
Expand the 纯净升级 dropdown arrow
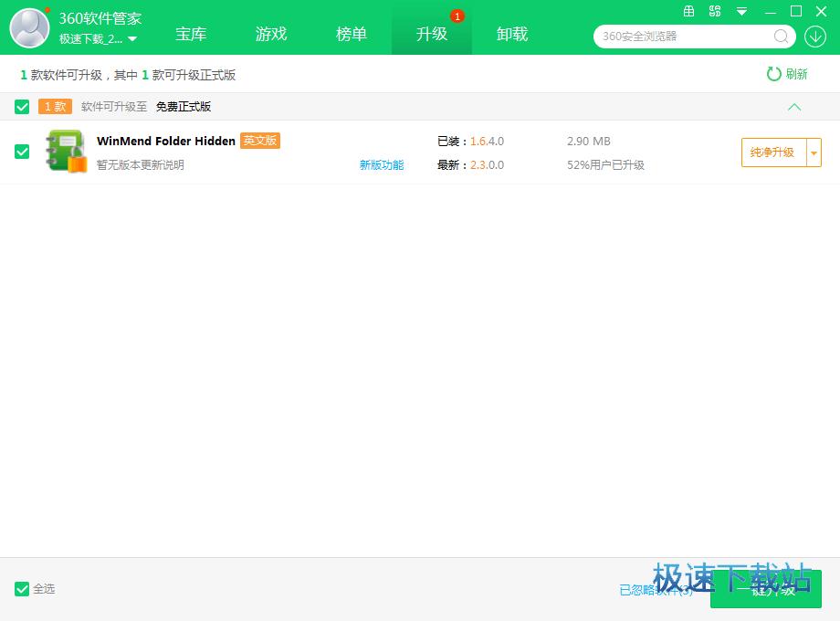(814, 153)
